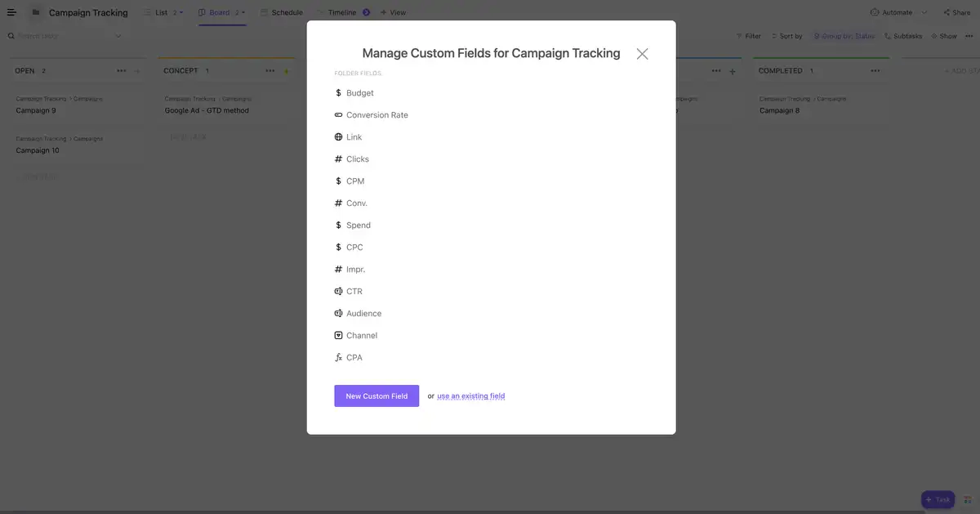Switch to the Schedule view tab

281,12
